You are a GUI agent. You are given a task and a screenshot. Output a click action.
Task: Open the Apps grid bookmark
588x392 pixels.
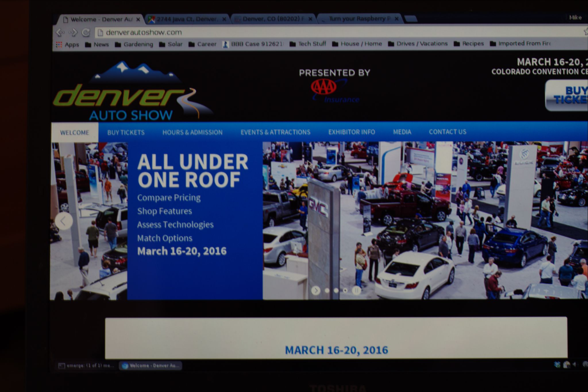[68, 44]
